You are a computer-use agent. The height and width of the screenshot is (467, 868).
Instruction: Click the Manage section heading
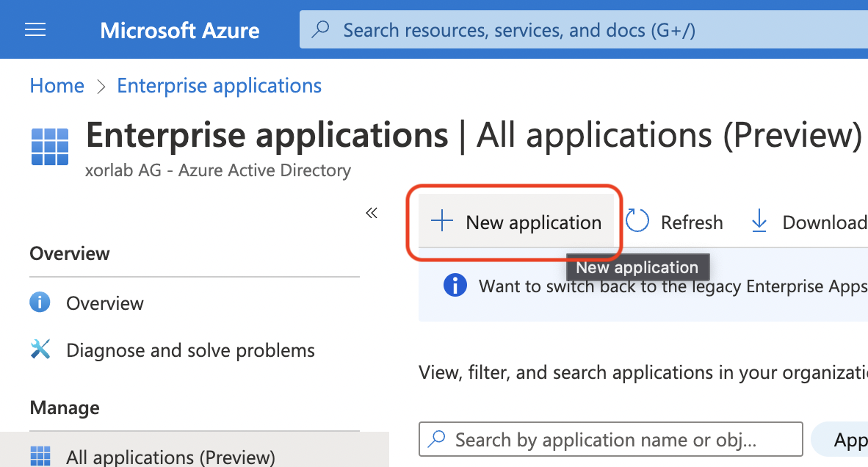[65, 408]
